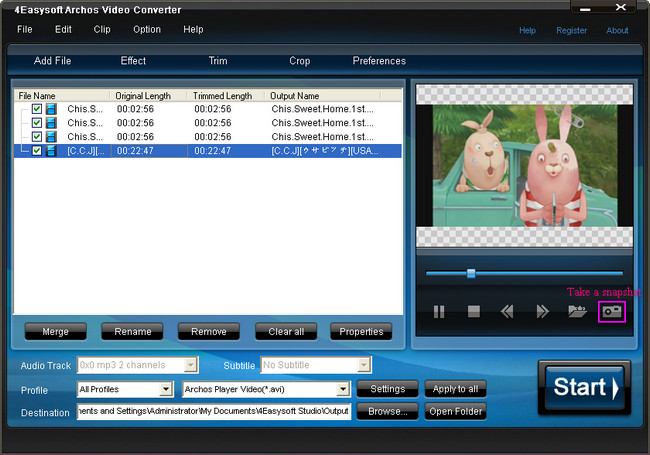Select the first Chis.S... file name

(85, 109)
